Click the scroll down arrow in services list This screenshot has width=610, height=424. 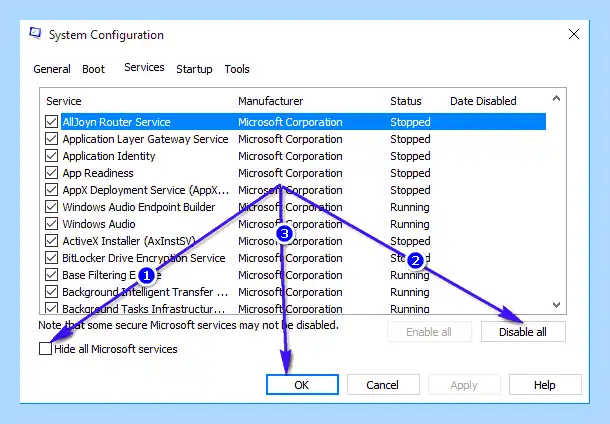(556, 305)
